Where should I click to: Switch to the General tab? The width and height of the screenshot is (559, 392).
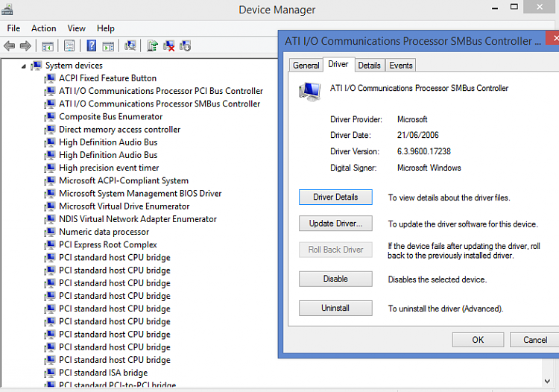306,66
